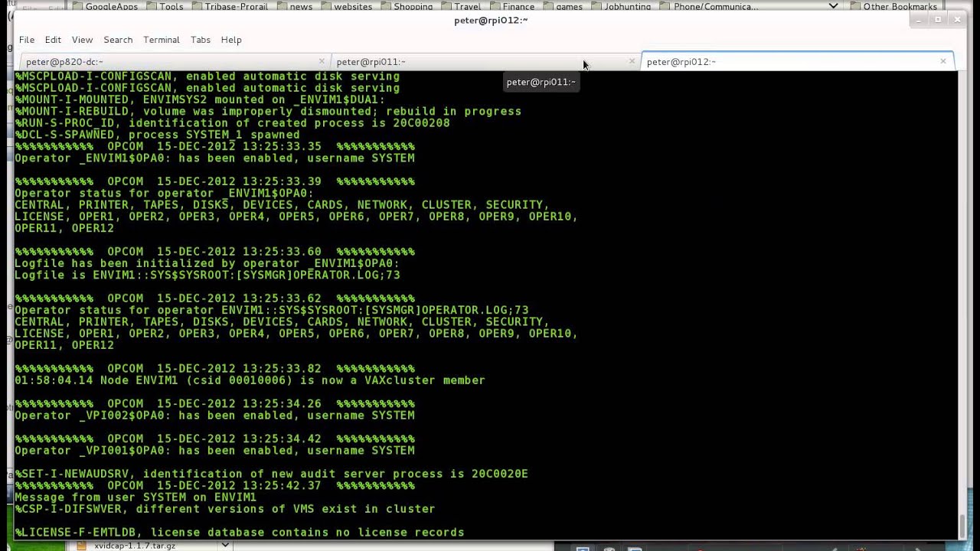The image size is (980, 551).
Task: Open the Phone/Communica... bookmark folder
Action: (708, 6)
